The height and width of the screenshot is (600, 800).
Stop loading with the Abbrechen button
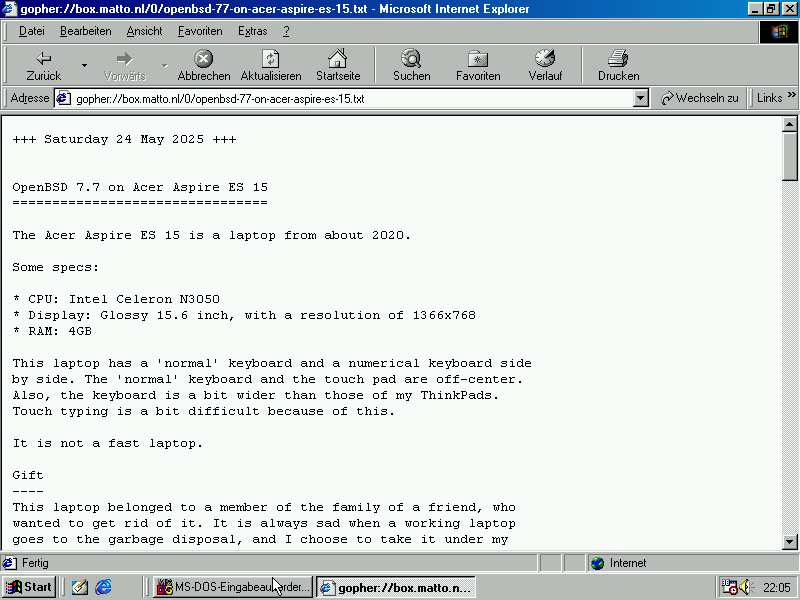click(x=204, y=65)
